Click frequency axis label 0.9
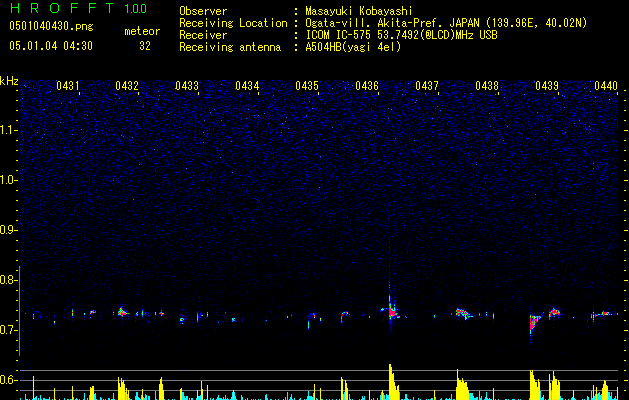Viewport: 629px width, 400px height. click(9, 230)
